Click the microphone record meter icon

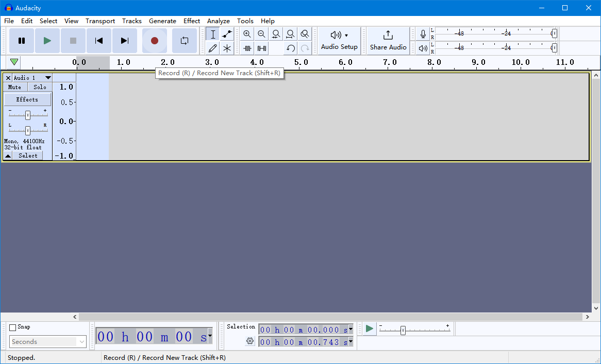423,34
